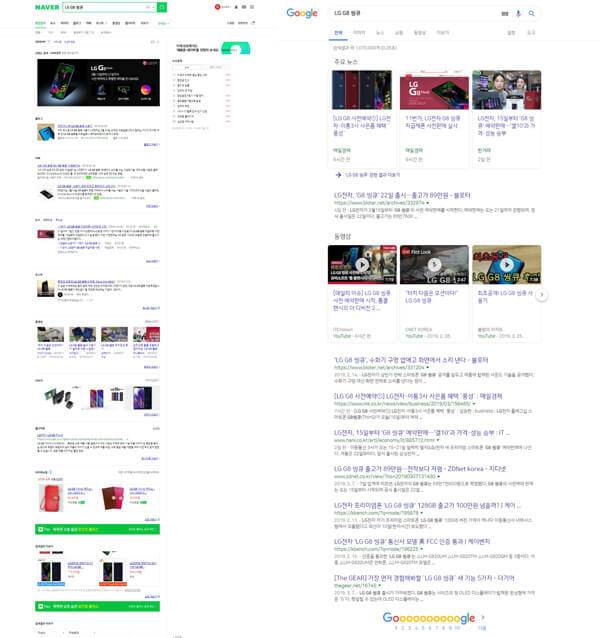Switch to Google '이미지' (Images) tab
Screen dimensions: 600x638
[x=358, y=32]
